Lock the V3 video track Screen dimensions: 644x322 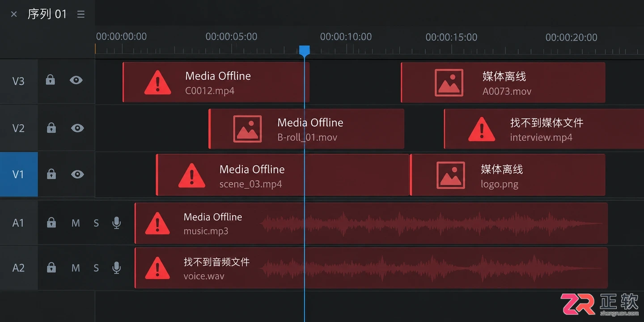[x=51, y=80]
